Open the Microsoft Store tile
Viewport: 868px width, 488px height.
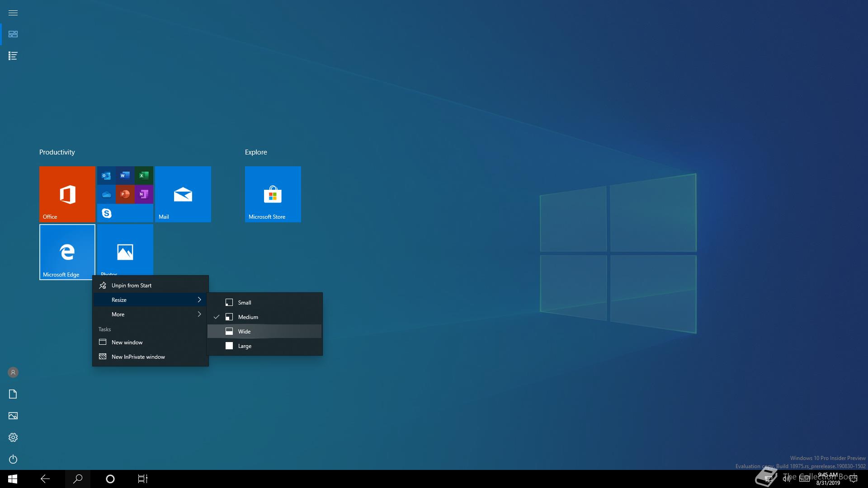[273, 194]
